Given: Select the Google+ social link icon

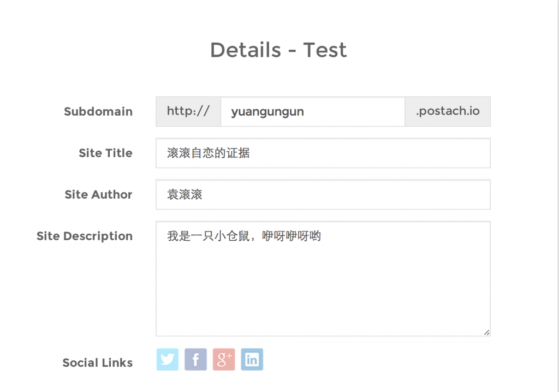Looking at the screenshot, I should [224, 359].
